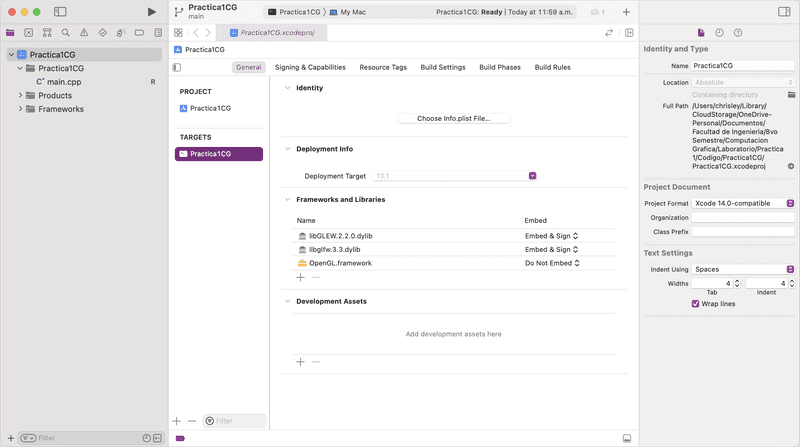The image size is (800, 447).
Task: Switch to the Resource Tags tab
Action: point(383,67)
